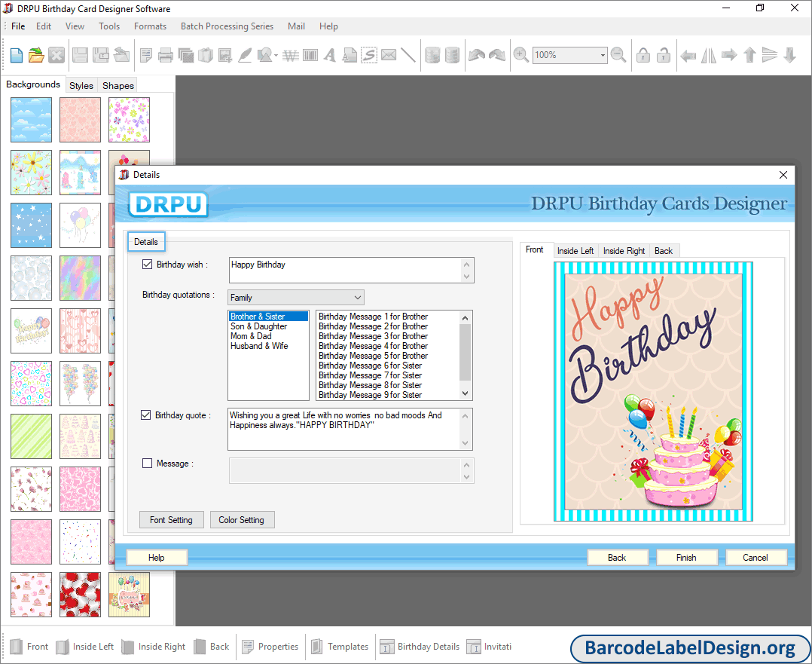Screen dimensions: 812x664
Task: Open the Formats menu
Action: 150,26
